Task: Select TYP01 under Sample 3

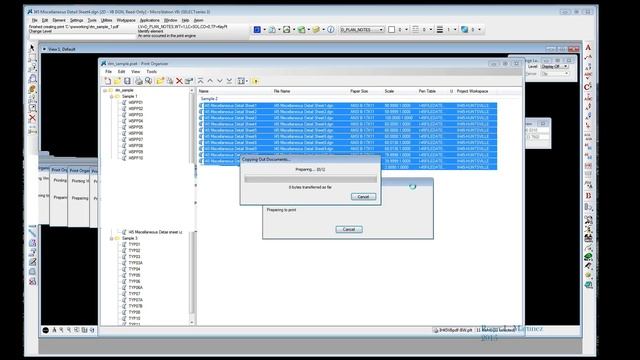Action: point(134,244)
